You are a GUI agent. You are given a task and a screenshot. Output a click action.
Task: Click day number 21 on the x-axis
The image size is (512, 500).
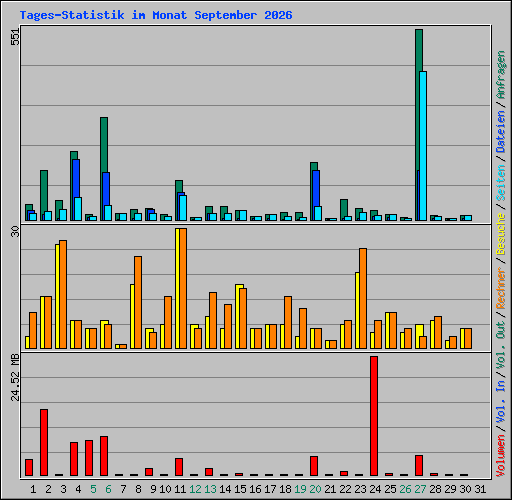click(330, 489)
